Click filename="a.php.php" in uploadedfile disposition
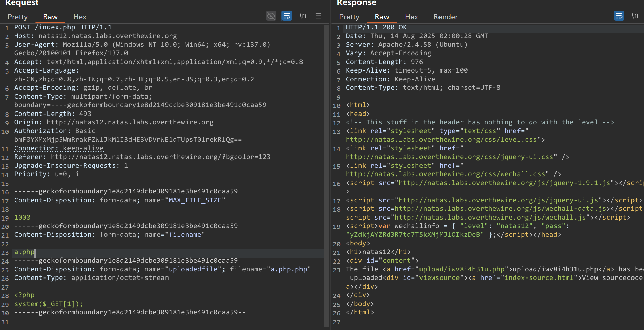Screen dimensions: 644x330 pos(270,269)
